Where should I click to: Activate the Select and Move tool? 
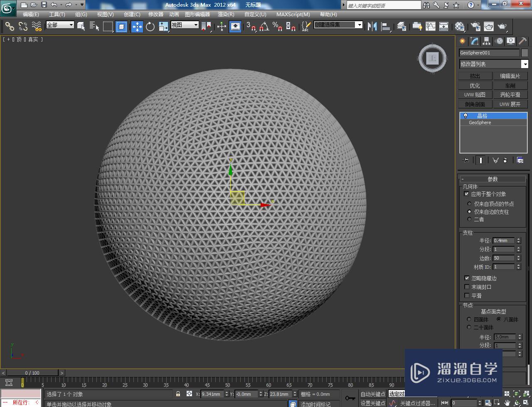pos(137,27)
